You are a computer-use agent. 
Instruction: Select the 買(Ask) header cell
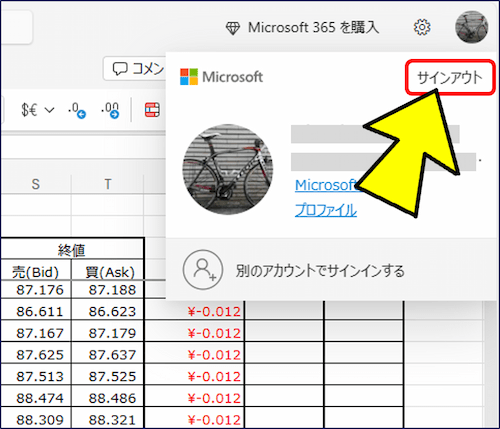pyautogui.click(x=108, y=270)
